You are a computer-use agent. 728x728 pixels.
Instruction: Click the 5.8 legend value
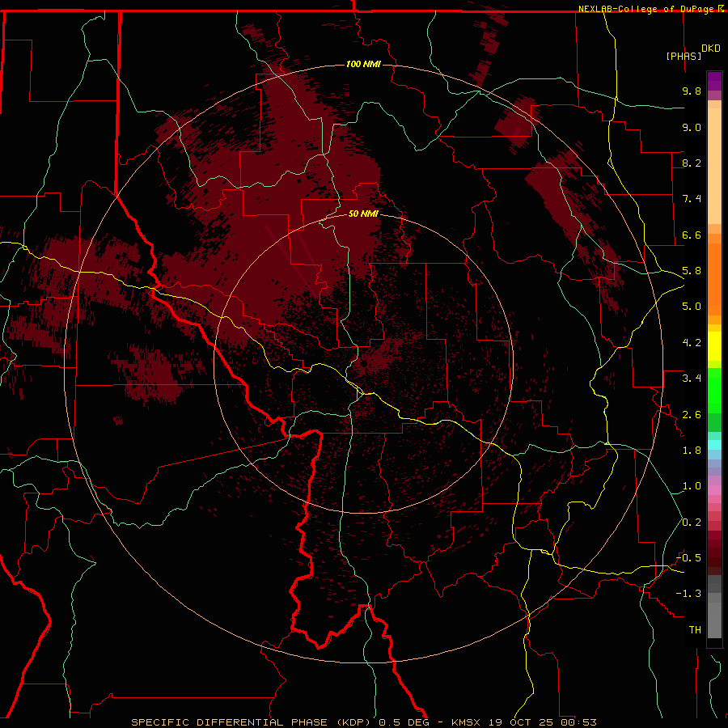coord(692,271)
